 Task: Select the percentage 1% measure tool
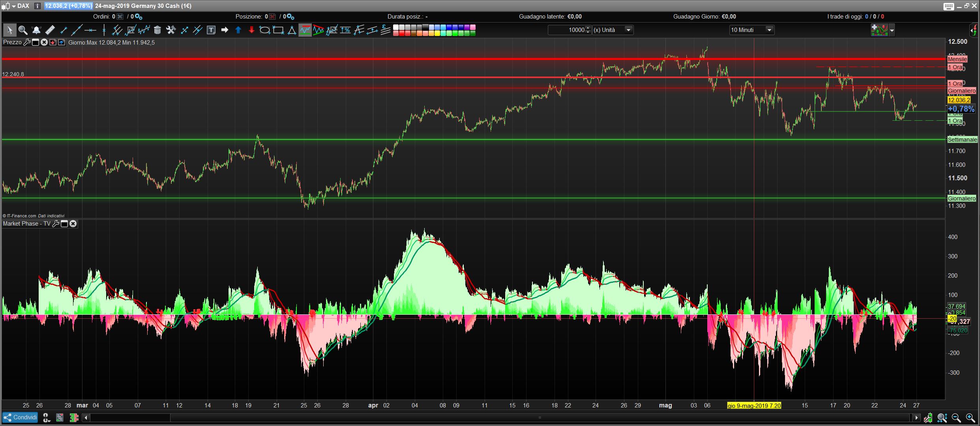pyautogui.click(x=345, y=30)
